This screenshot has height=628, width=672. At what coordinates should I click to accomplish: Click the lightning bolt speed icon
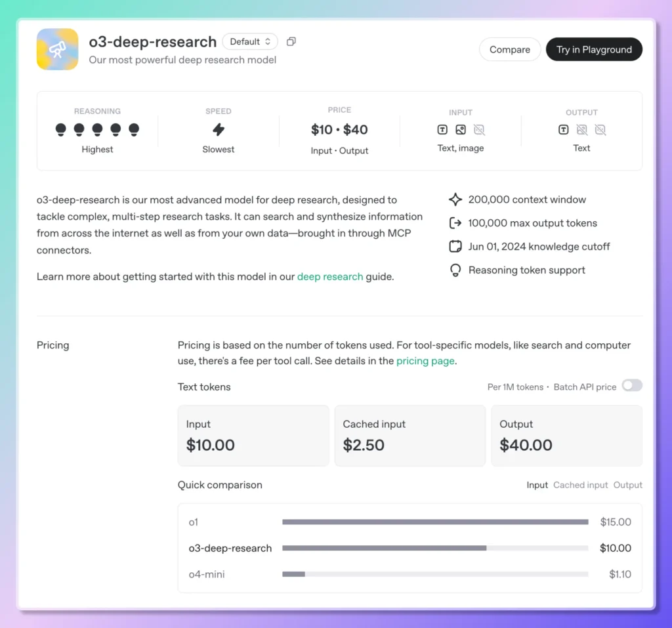219,129
